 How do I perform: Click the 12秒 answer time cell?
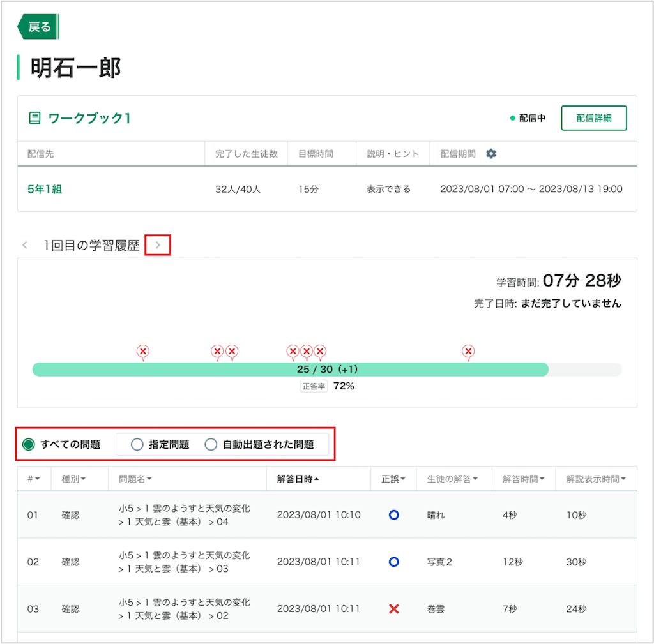(x=513, y=562)
